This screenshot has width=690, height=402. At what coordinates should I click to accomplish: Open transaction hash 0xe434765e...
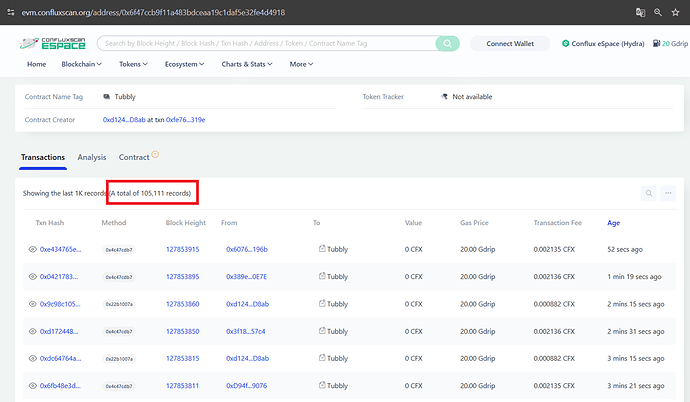tap(60, 249)
